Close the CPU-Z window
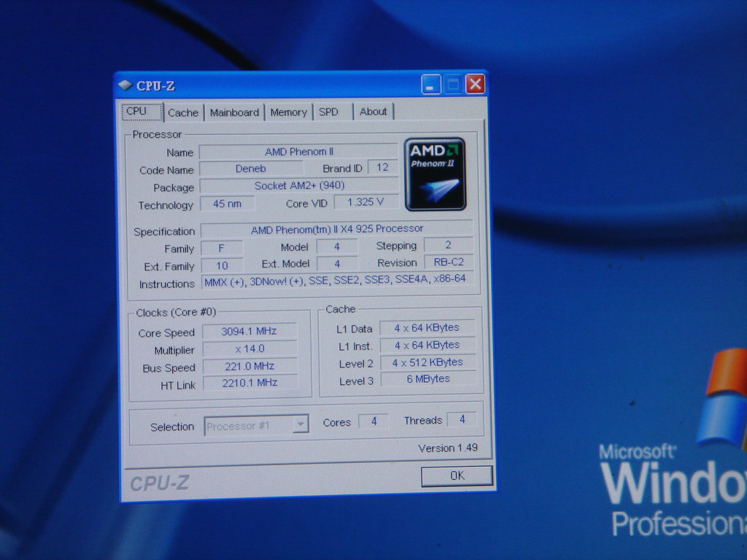Image resolution: width=747 pixels, height=560 pixels. click(x=475, y=85)
